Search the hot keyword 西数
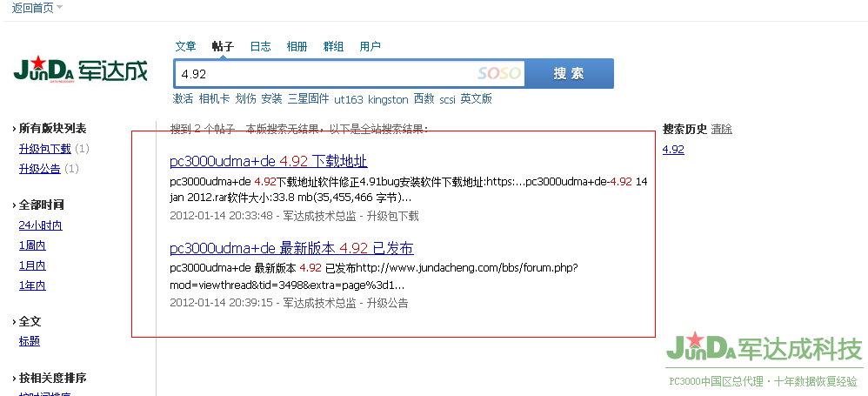This screenshot has width=868, height=396. click(x=424, y=99)
